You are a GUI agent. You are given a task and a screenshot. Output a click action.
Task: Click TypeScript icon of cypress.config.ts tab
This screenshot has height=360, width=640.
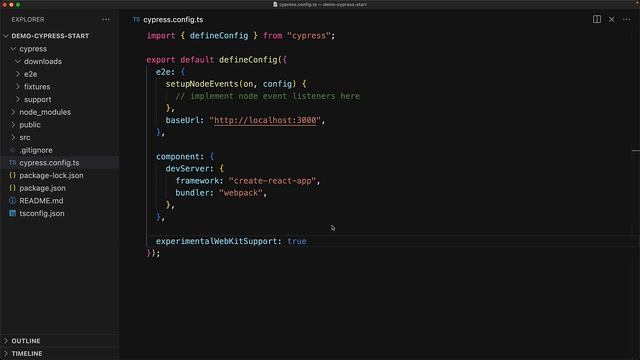pos(136,20)
